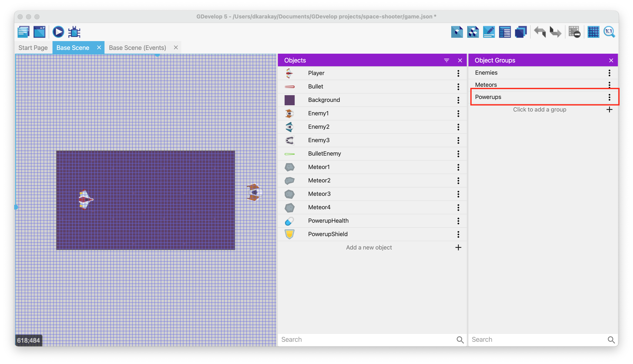Select the Background object purple swatch
Image resolution: width=633 pixels, height=364 pixels.
coord(289,100)
